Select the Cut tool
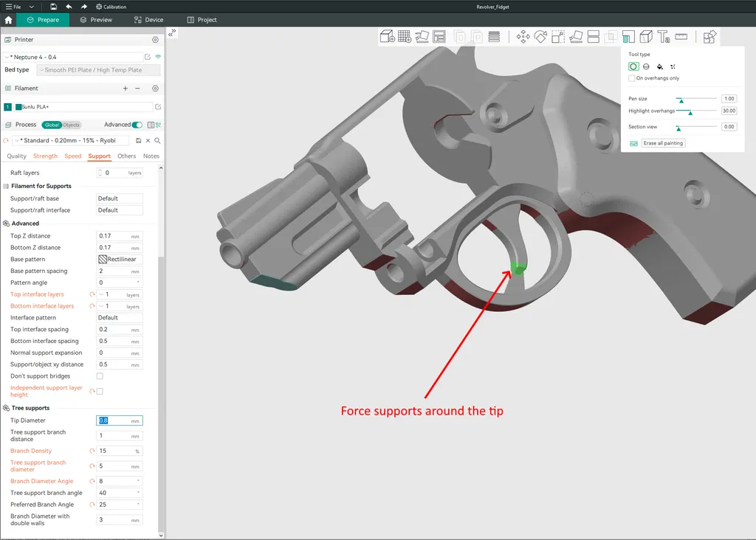This screenshot has height=540, width=756. [x=594, y=37]
